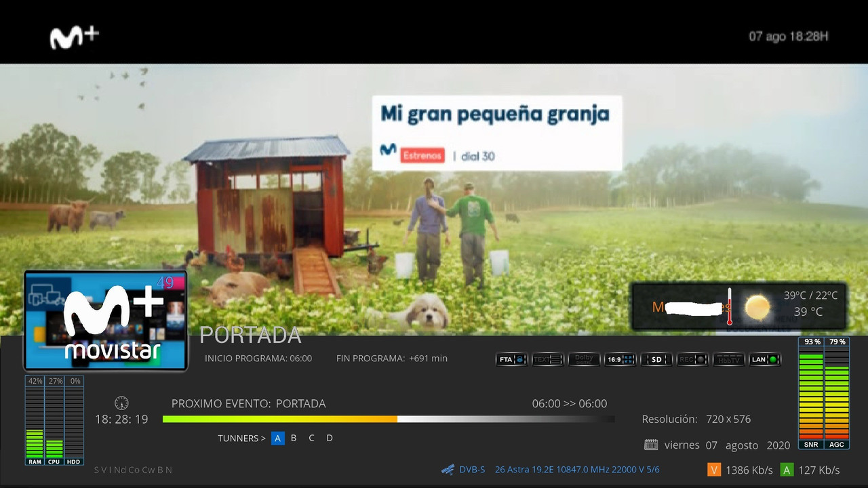The image size is (868, 488).
Task: Click the TEXT teletext indicator icon
Action: pos(547,359)
